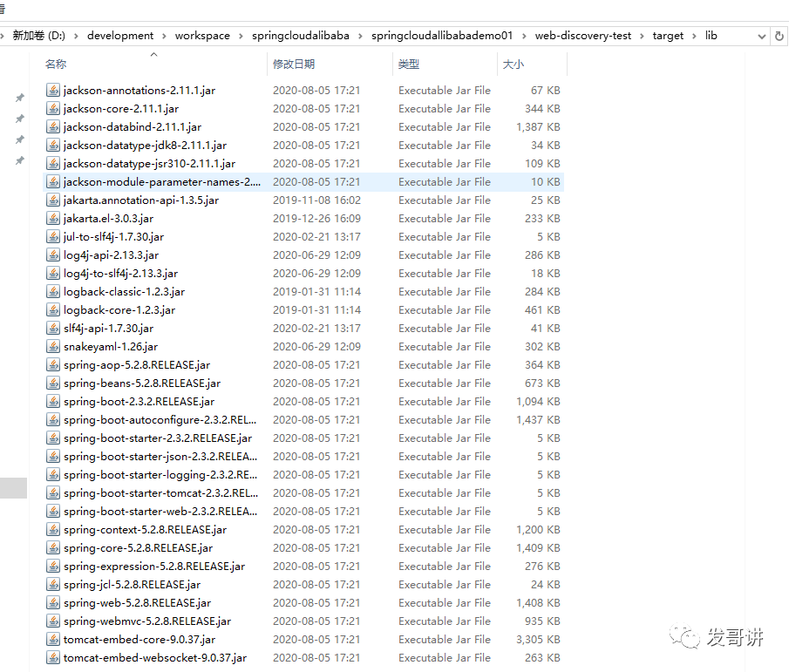Click the spring-aop-5.2.8.RELEASE.jar file icon
Viewport: 789px width, 672px height.
53,365
